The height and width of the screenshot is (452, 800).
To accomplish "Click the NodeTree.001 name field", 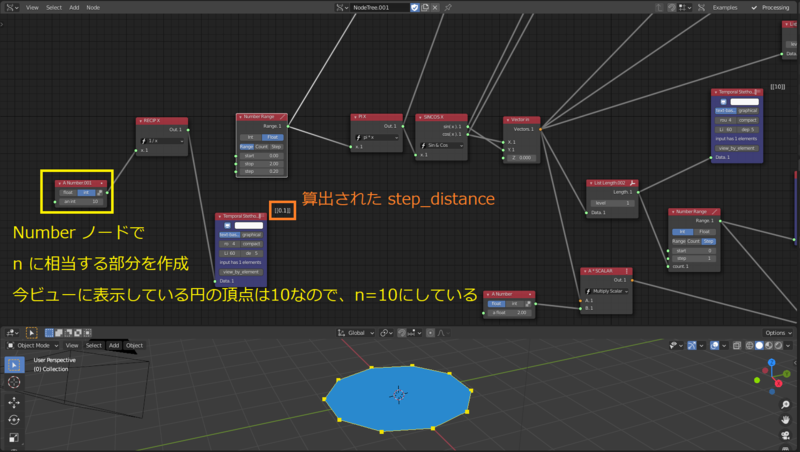I will (380, 7).
